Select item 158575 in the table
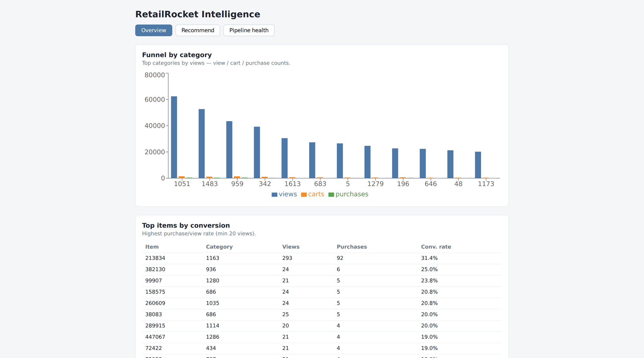644x358 pixels. tap(155, 292)
